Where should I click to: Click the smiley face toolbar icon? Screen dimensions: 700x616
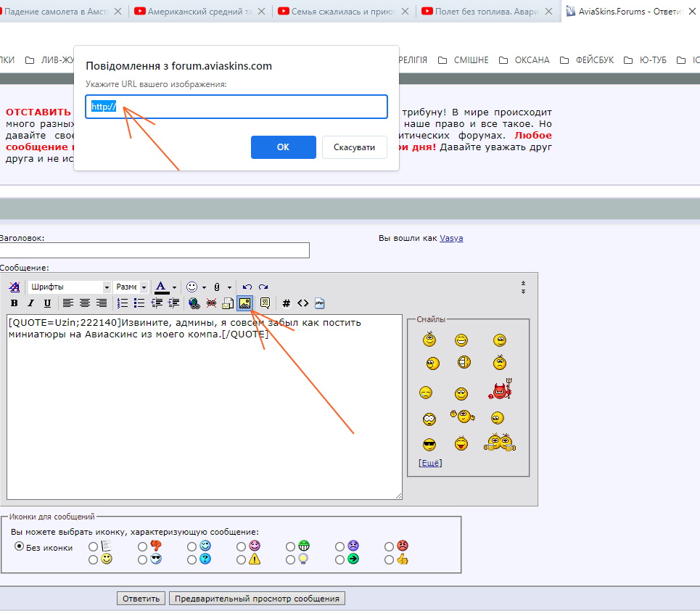pos(192,287)
